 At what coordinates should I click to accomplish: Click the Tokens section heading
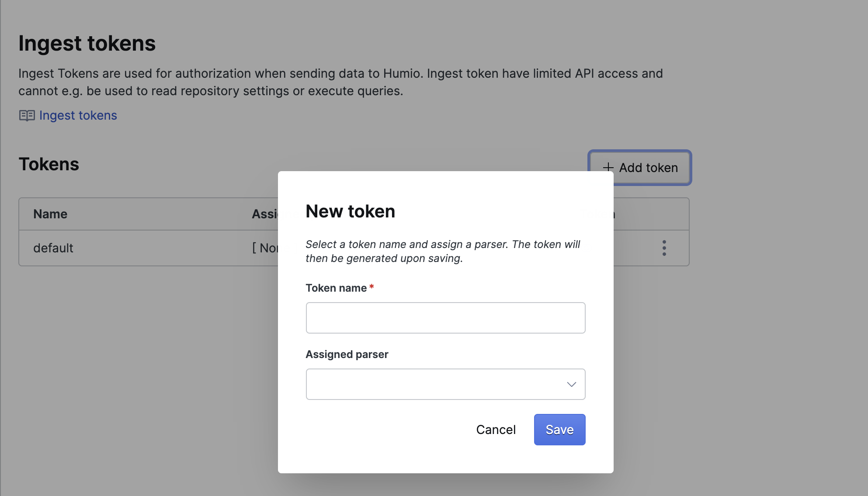pyautogui.click(x=49, y=164)
